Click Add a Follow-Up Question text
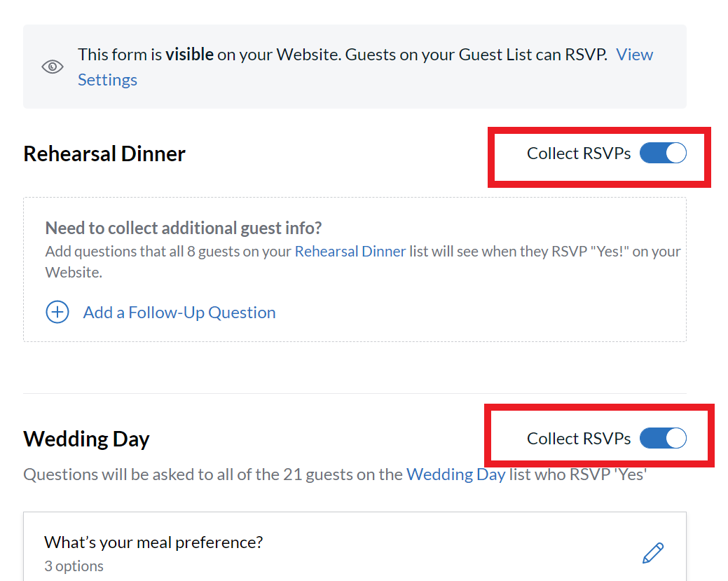728x581 pixels. pyautogui.click(x=179, y=312)
